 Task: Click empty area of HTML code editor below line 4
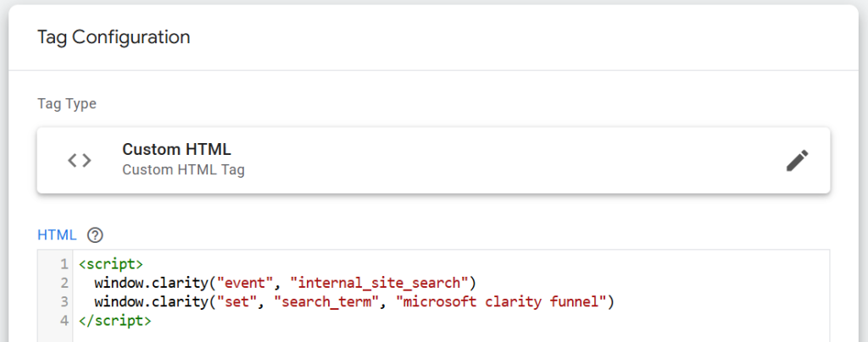(x=451, y=335)
